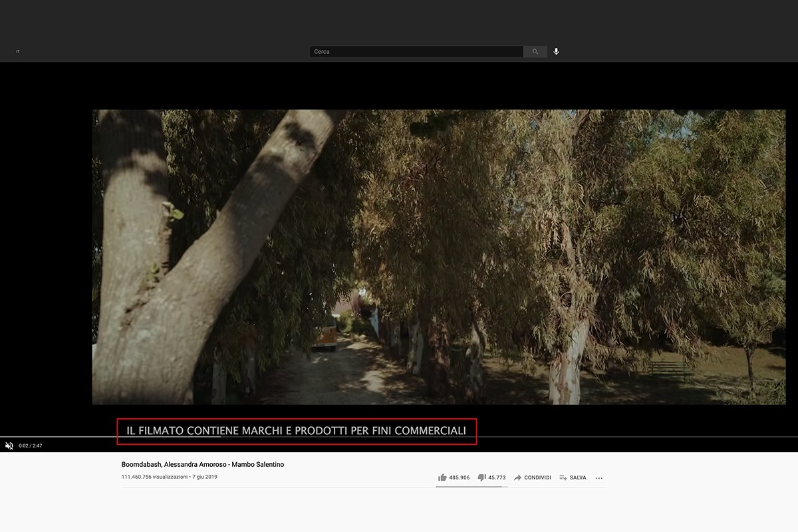
Task: Start voice search with the microphone icon
Action: pos(557,52)
